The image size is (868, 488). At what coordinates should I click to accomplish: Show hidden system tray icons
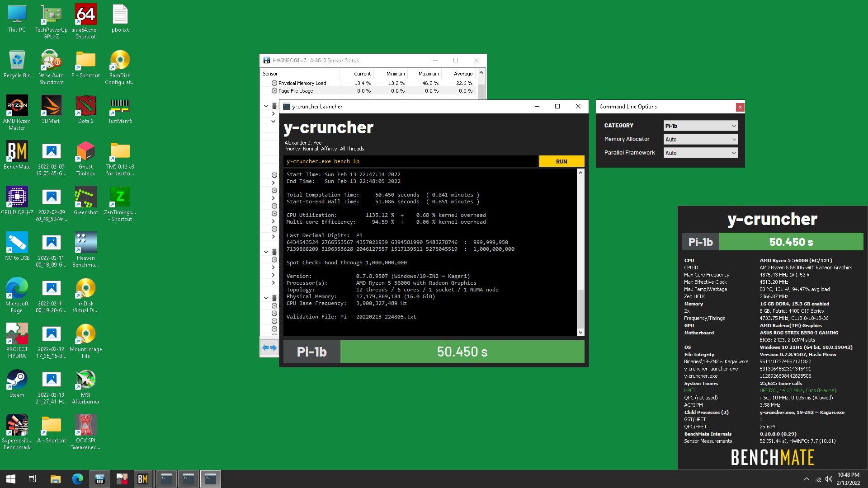(x=807, y=479)
